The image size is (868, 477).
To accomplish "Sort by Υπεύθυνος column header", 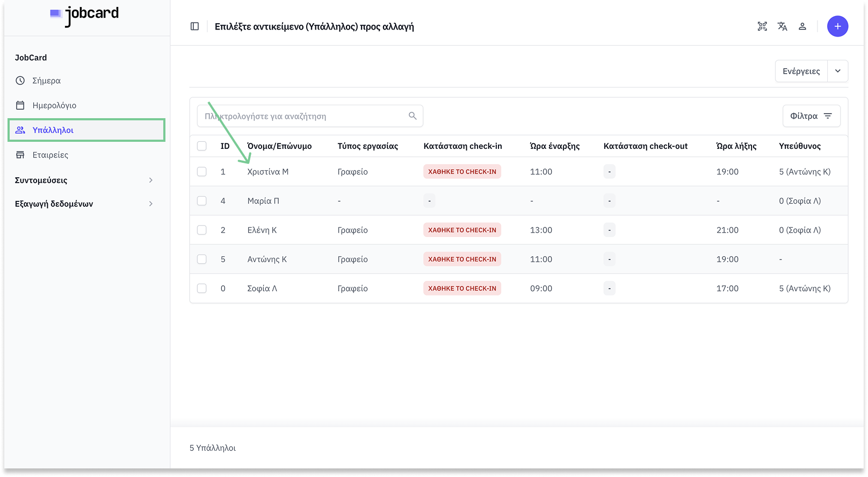I will coord(800,146).
